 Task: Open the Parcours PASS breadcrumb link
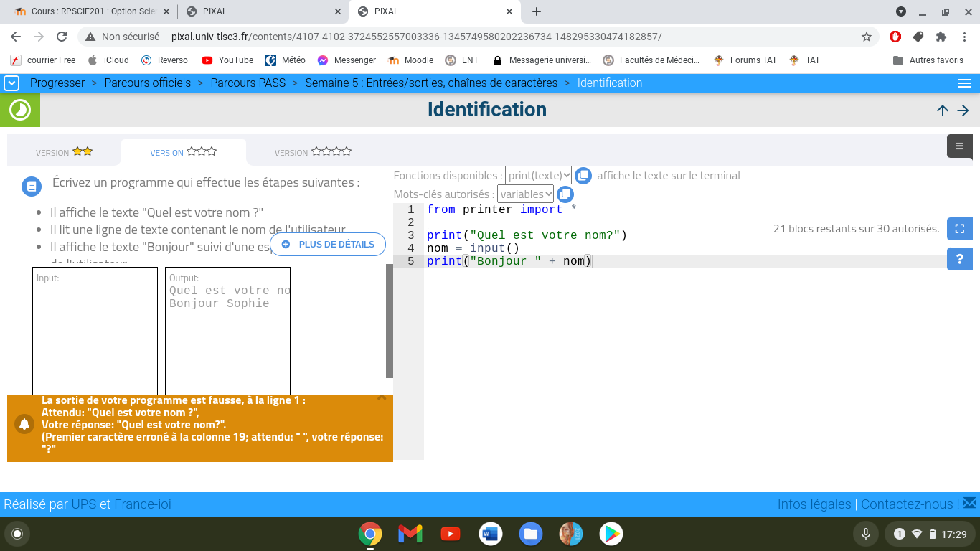point(248,83)
